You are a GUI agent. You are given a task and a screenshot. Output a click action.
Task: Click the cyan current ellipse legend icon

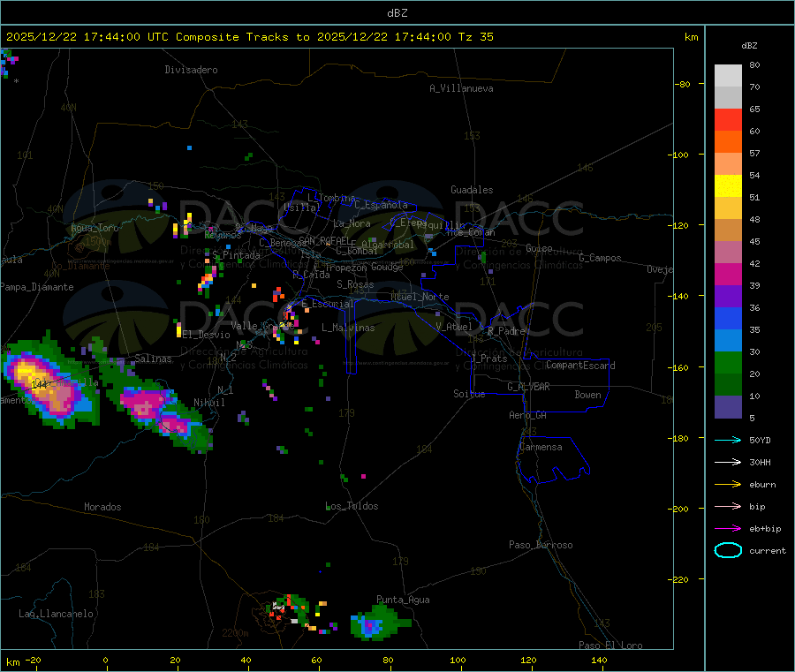(x=728, y=550)
